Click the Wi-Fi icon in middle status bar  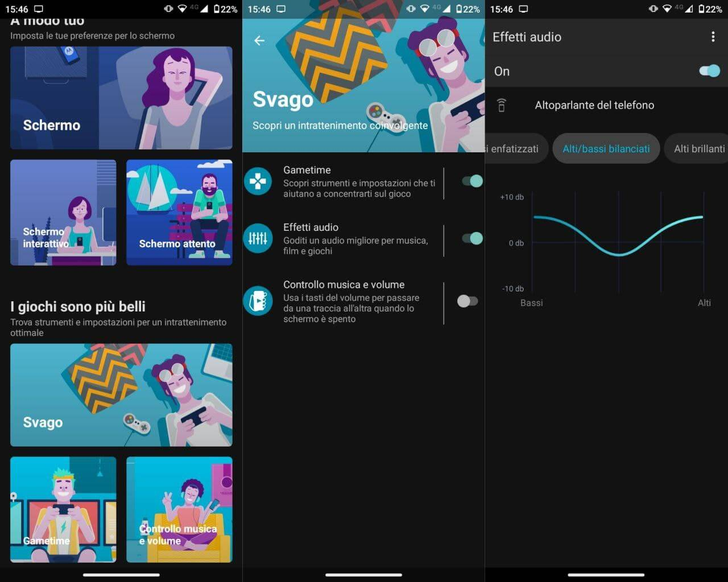coord(424,9)
